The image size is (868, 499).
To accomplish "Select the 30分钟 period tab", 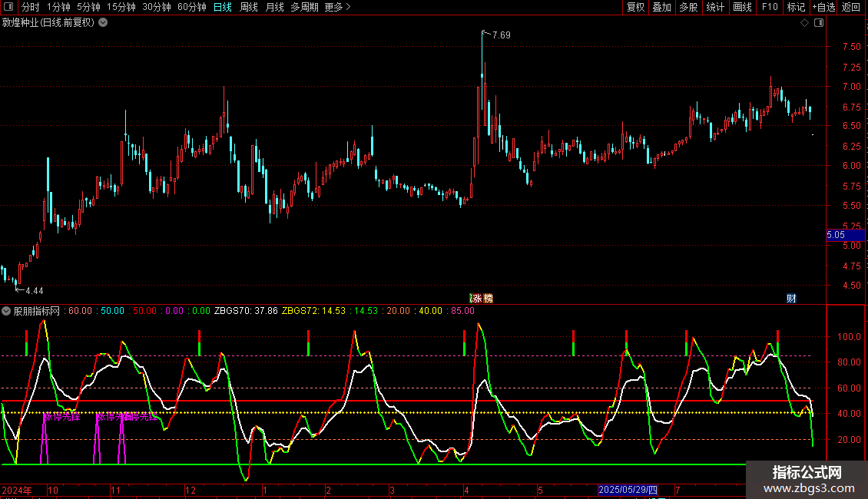I will [157, 7].
